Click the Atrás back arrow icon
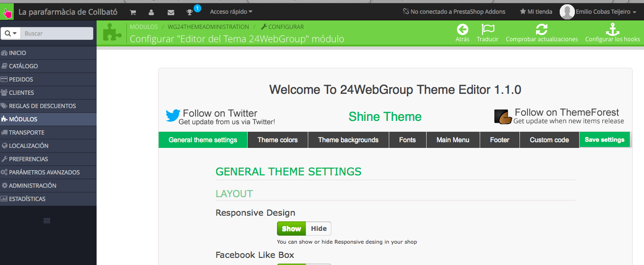This screenshot has height=265, width=644. click(462, 29)
